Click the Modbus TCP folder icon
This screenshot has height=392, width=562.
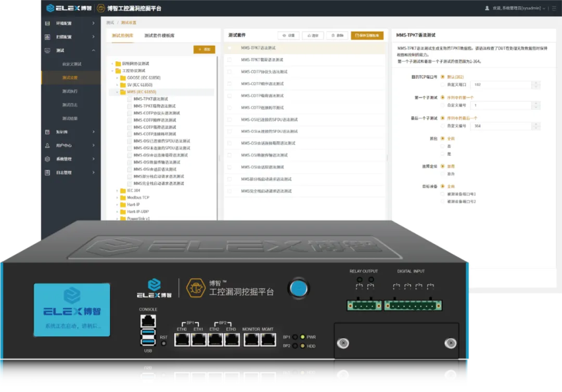[x=123, y=198]
